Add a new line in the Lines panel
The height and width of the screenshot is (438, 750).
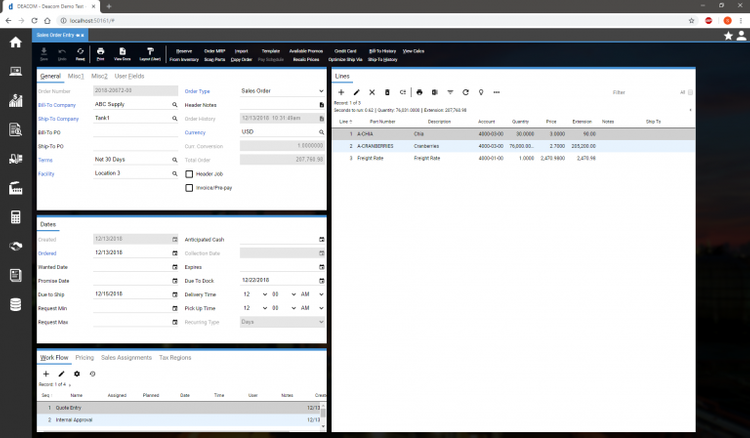coord(341,92)
